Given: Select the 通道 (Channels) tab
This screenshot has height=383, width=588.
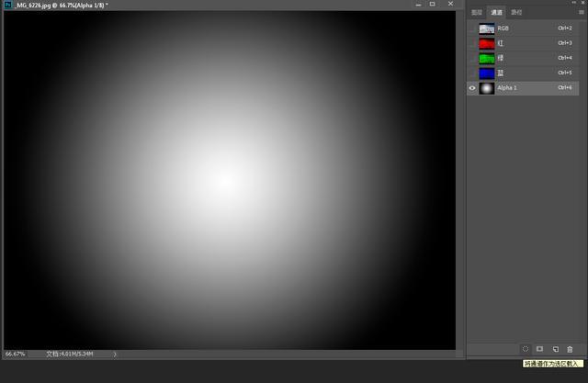Looking at the screenshot, I should tap(496, 12).
